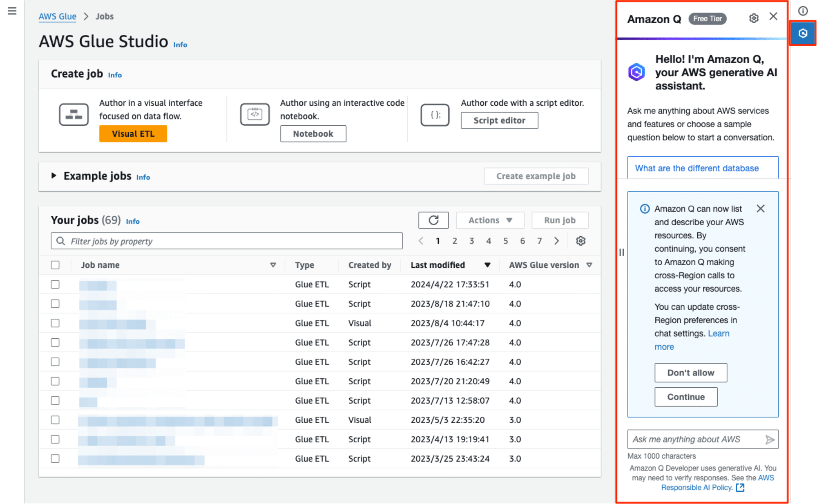Select job modified 2023/7/20 21:20:49
Image resolution: width=817 pixels, height=504 pixels.
point(55,381)
